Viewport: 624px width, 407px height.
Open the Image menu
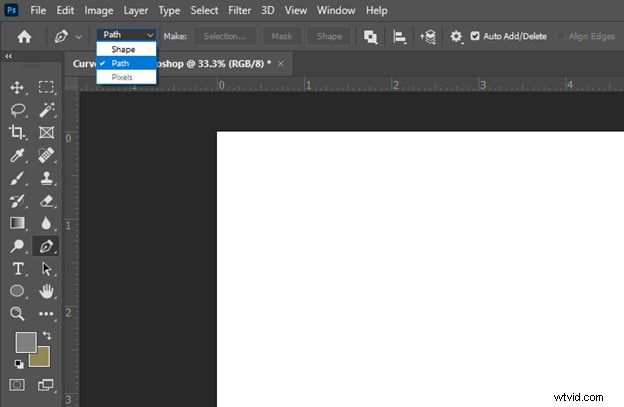[98, 10]
